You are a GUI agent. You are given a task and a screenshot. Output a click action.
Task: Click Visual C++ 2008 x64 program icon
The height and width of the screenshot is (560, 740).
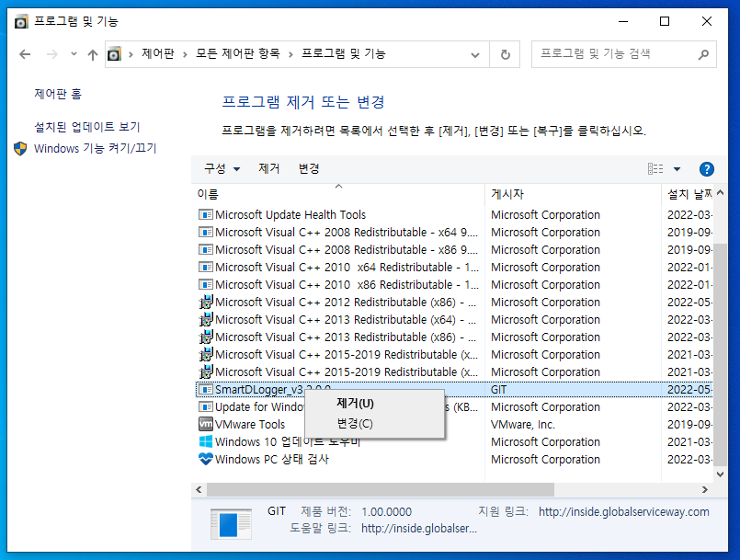(205, 233)
